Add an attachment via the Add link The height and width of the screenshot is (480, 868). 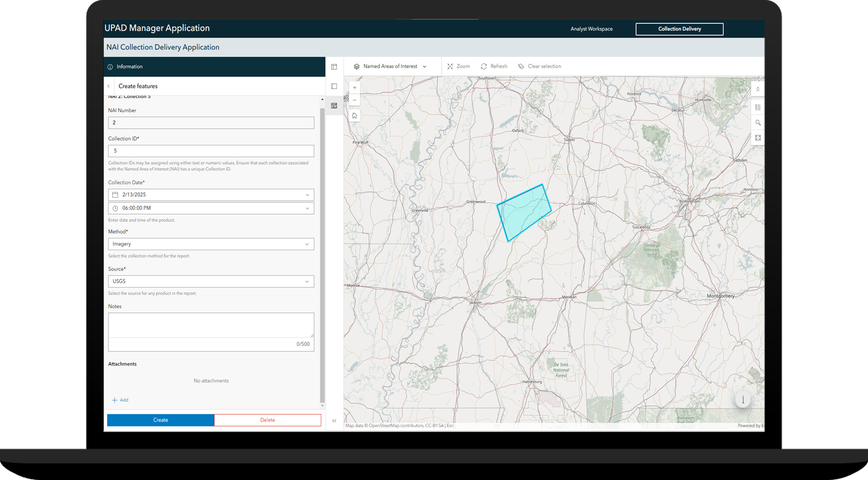point(120,399)
